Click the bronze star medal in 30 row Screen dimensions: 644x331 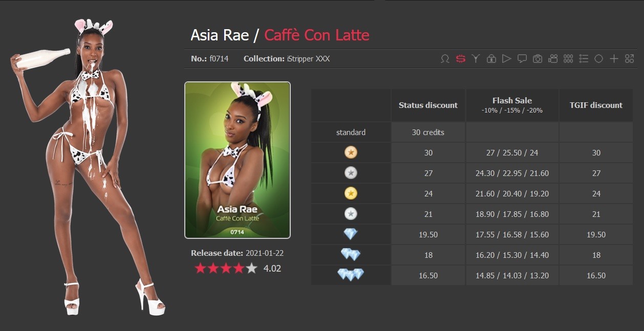tap(351, 152)
